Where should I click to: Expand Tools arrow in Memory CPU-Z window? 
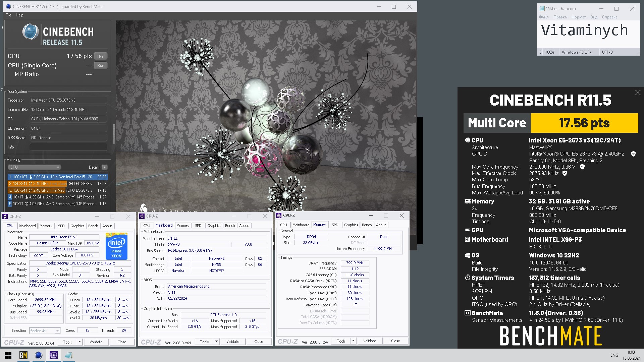353,341
